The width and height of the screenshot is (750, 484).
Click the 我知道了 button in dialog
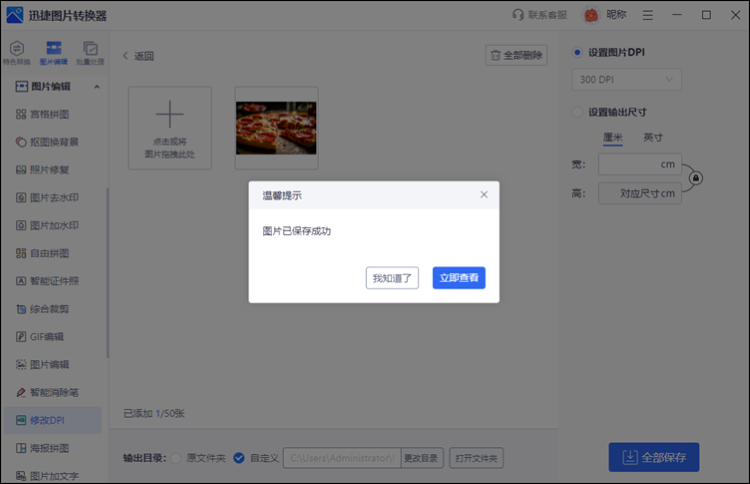[392, 278]
